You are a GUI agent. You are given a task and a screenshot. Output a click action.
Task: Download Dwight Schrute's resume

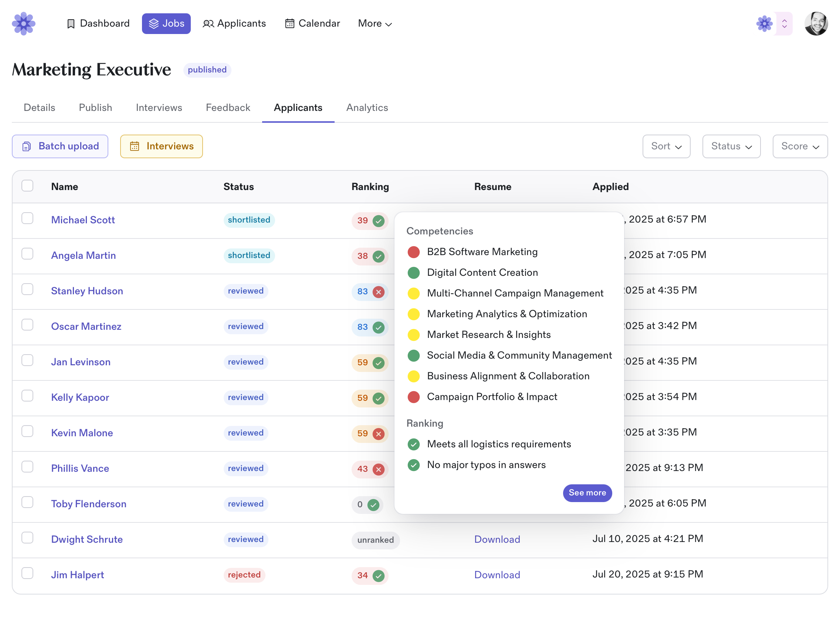[x=497, y=539]
